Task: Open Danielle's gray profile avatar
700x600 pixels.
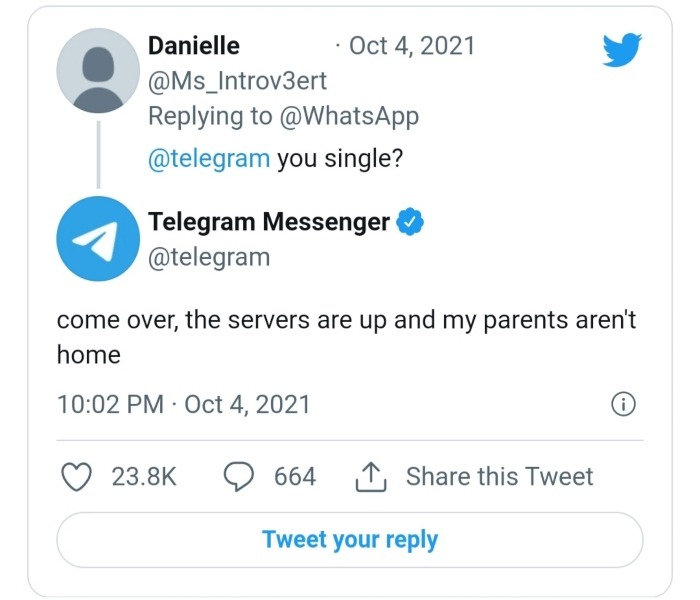Action: click(97, 70)
